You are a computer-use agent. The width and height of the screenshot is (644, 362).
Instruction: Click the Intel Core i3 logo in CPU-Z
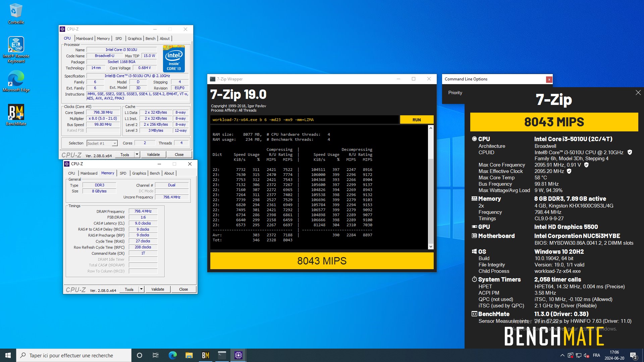[174, 59]
